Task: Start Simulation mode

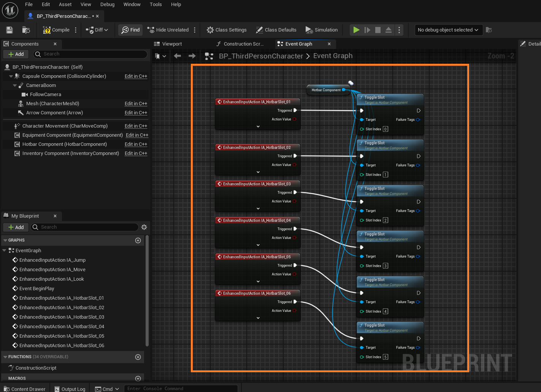Action: tap(322, 30)
